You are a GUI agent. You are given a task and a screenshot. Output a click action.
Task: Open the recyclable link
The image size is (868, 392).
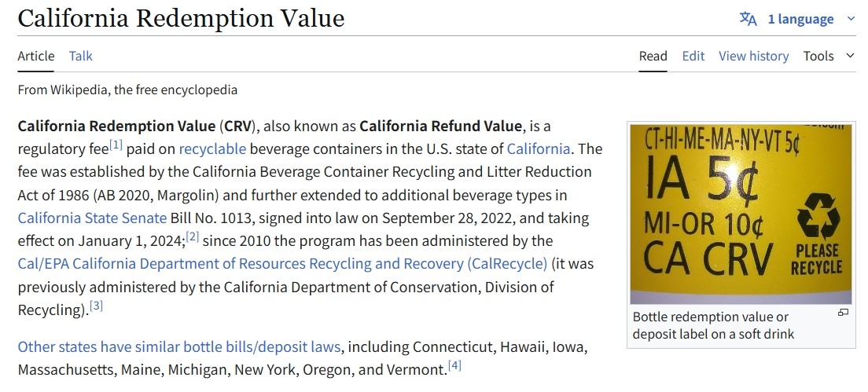coord(212,148)
